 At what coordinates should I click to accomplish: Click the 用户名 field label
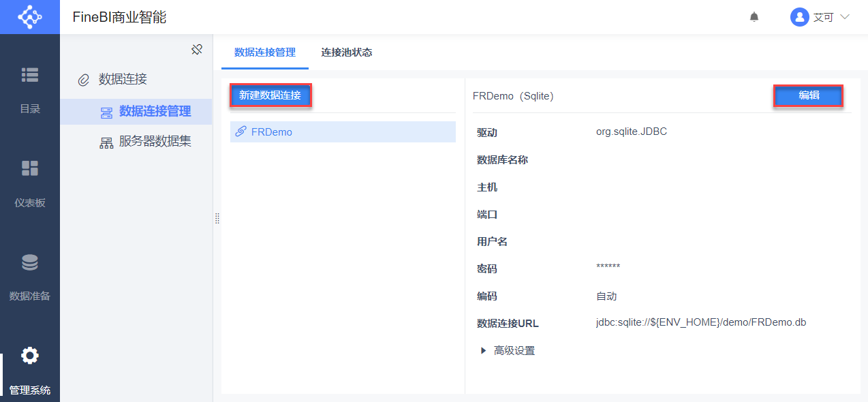tap(493, 242)
